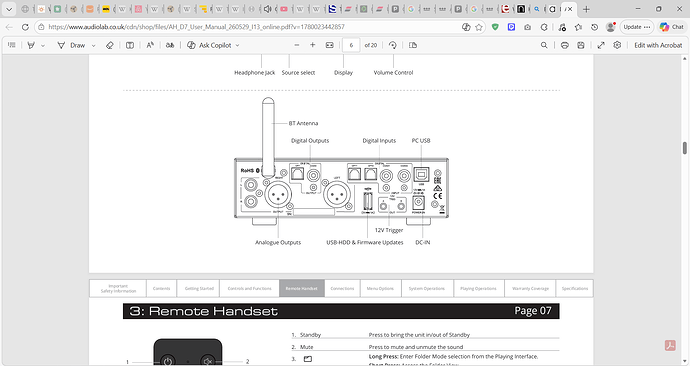Image resolution: width=690 pixels, height=366 pixels.
Task: Go to the Contents section tab
Action: (161, 289)
